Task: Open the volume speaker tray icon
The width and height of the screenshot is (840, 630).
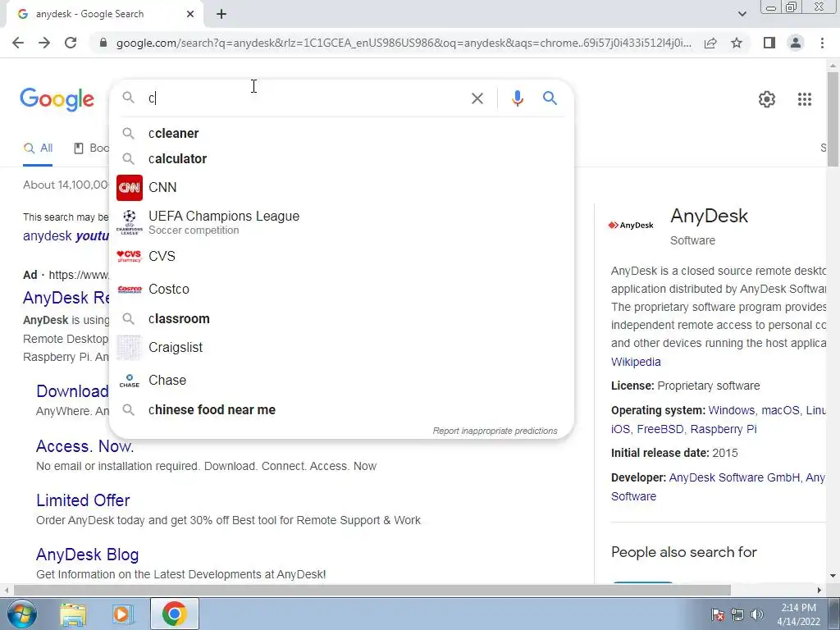Action: [757, 615]
